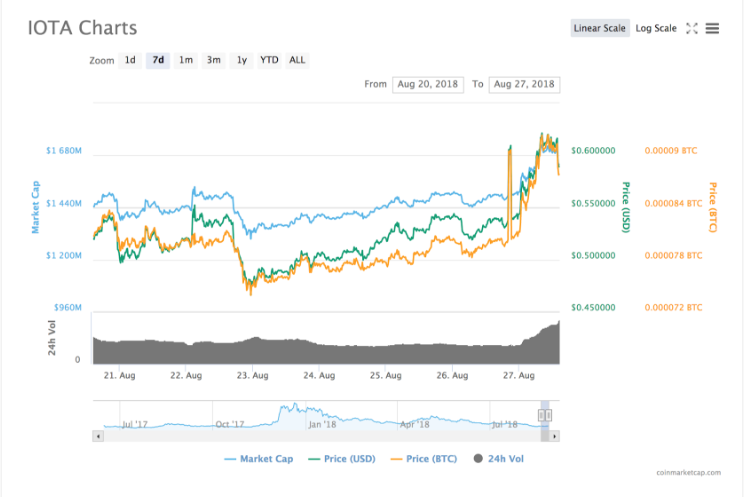Screen dimensions: 744x497
Task: Click the Jan '18 navigator label
Action: coord(322,424)
